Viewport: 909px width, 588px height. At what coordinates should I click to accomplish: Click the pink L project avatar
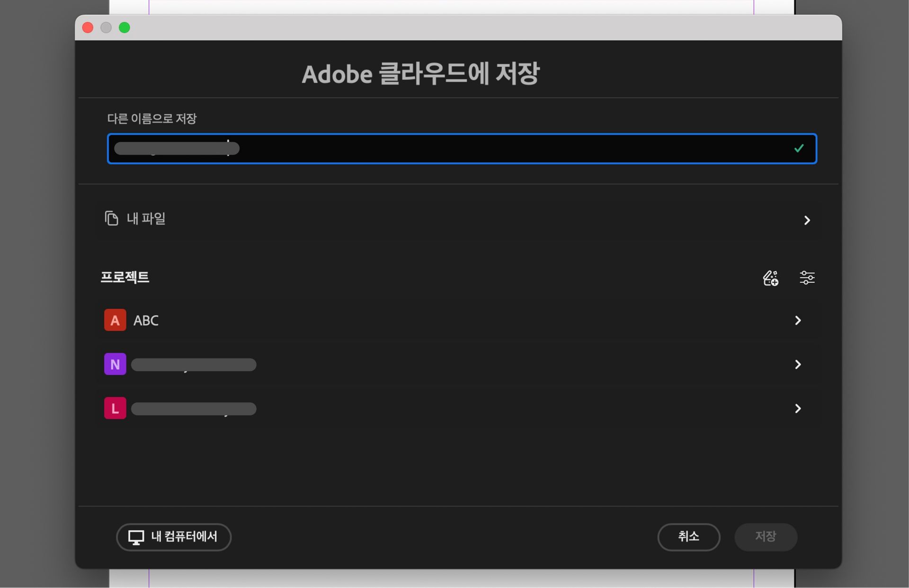click(x=115, y=408)
